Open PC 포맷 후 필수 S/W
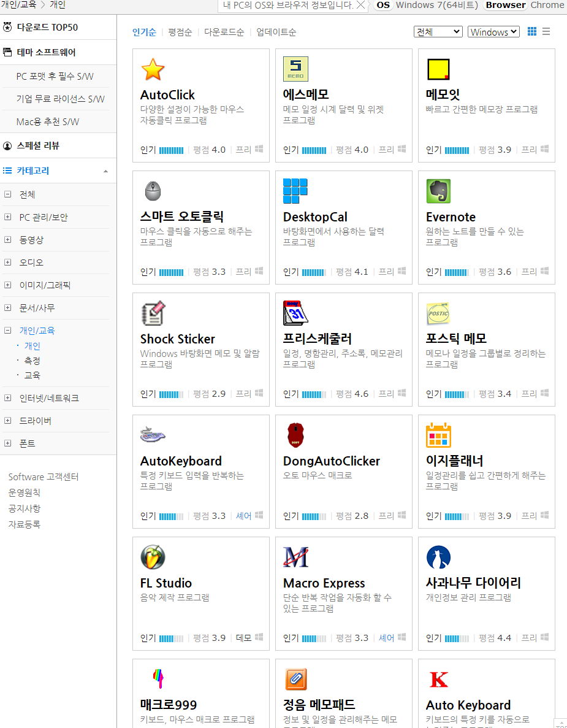Screen dimensions: 567x728 tap(55, 76)
